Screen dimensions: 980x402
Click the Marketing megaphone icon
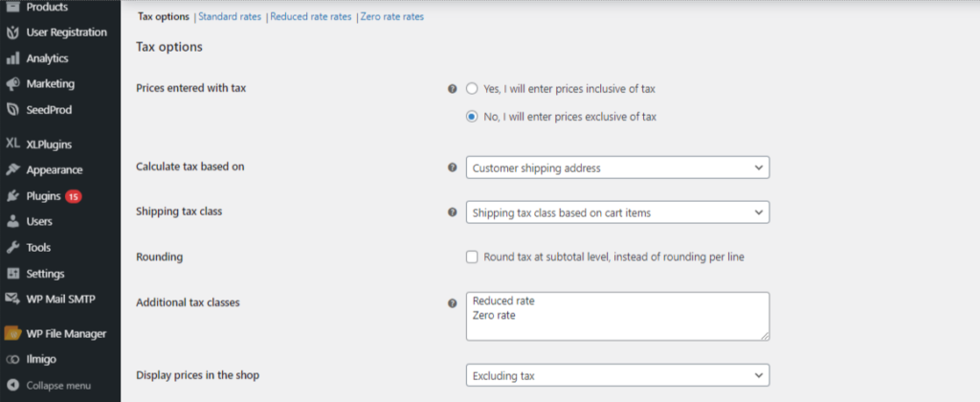tap(12, 84)
